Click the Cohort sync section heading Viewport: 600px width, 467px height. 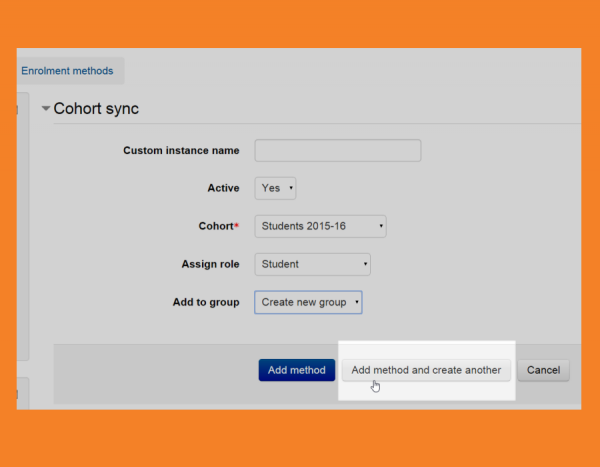pyautogui.click(x=96, y=109)
